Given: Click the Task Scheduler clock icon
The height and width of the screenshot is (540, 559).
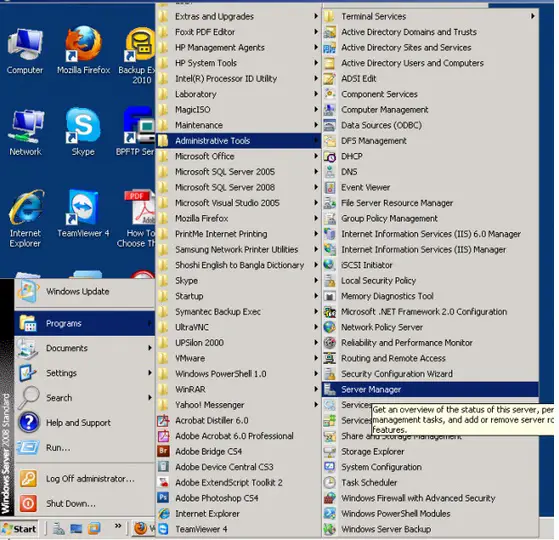Looking at the screenshot, I should tap(330, 482).
